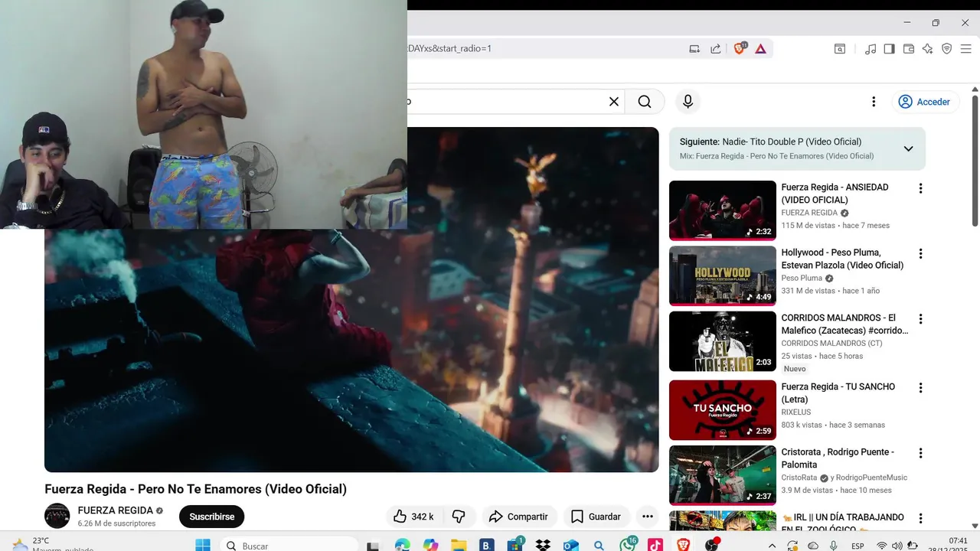Open the Windows Start button

[x=203, y=546]
